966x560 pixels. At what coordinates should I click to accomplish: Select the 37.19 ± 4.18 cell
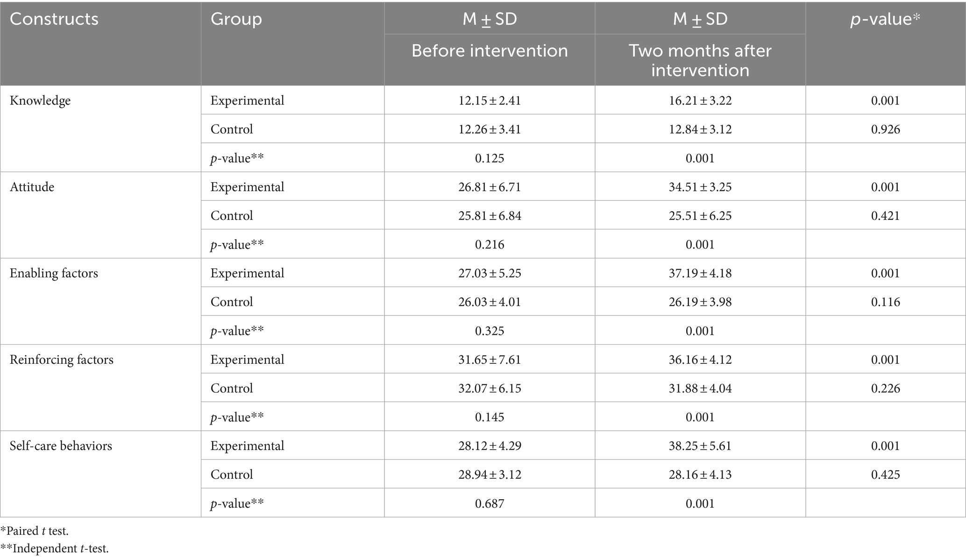coord(700,273)
